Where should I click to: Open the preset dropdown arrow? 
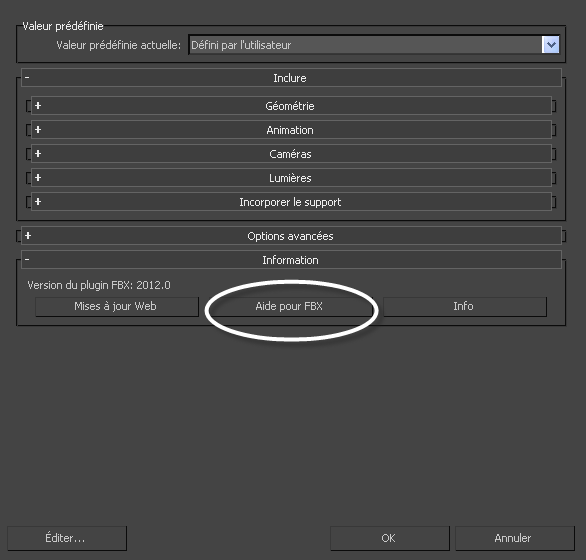click(x=550, y=45)
